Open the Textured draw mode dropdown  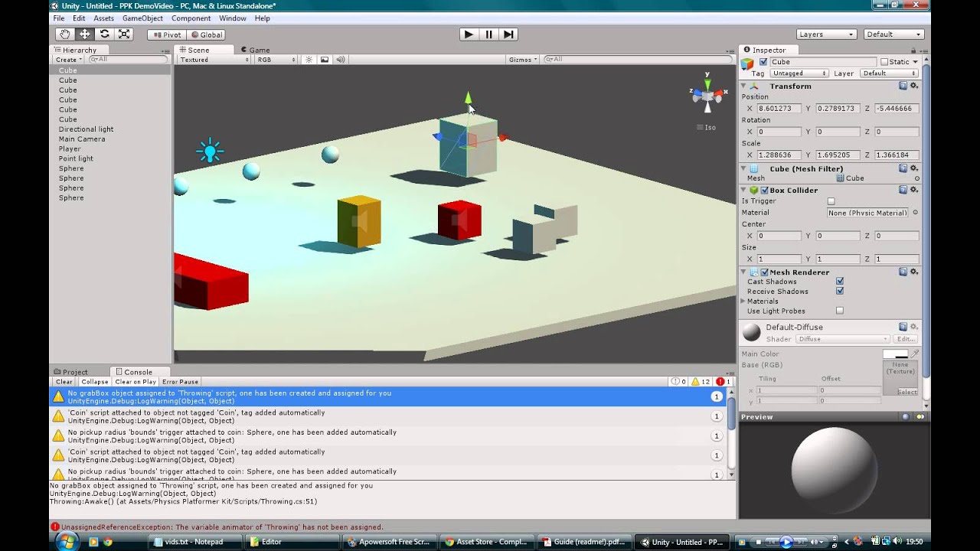pos(214,60)
